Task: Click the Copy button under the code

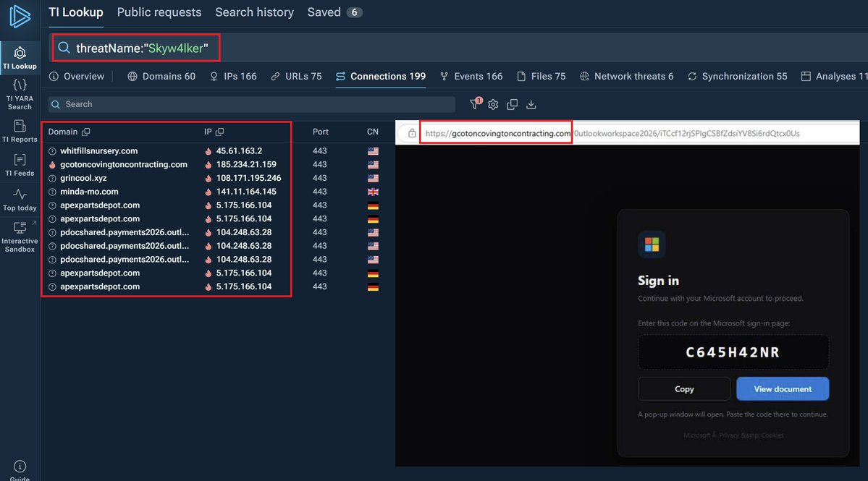Action: tap(684, 388)
